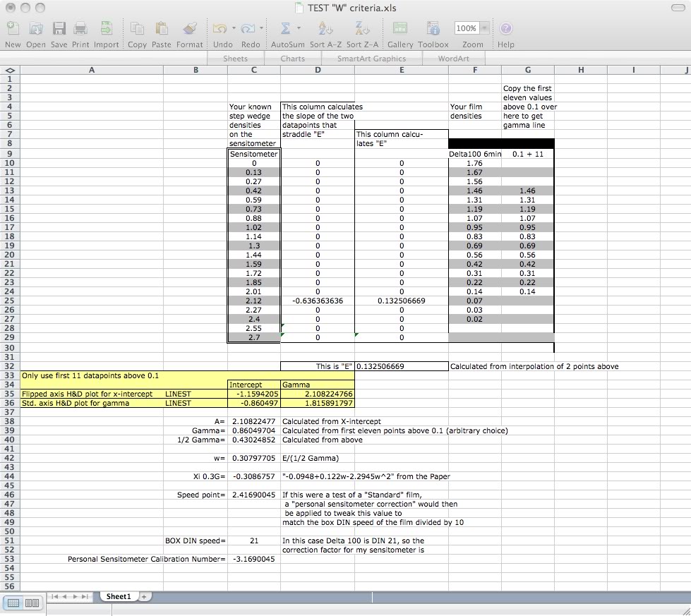Viewport: 691px width, 616px height.
Task: Toggle the Gallery view icon
Action: [399, 29]
